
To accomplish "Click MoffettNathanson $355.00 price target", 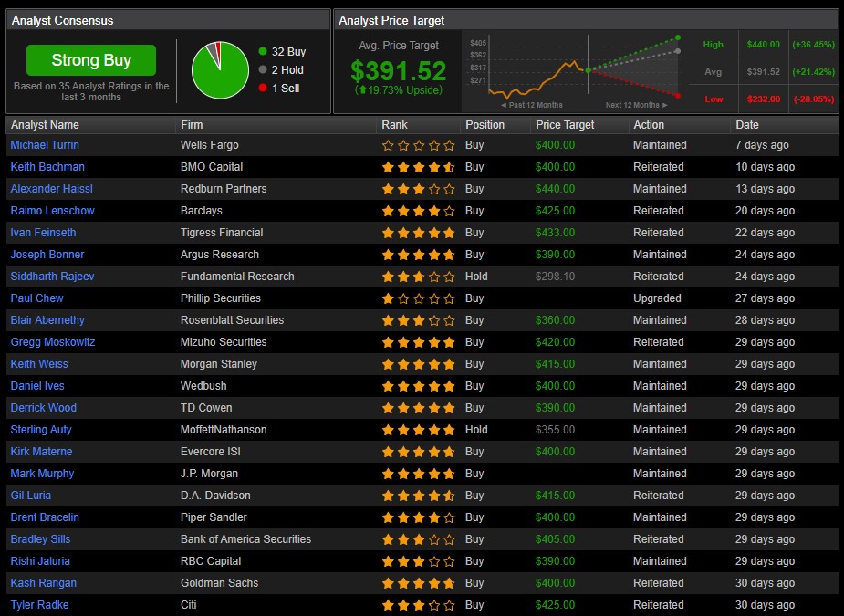I will 555,430.
